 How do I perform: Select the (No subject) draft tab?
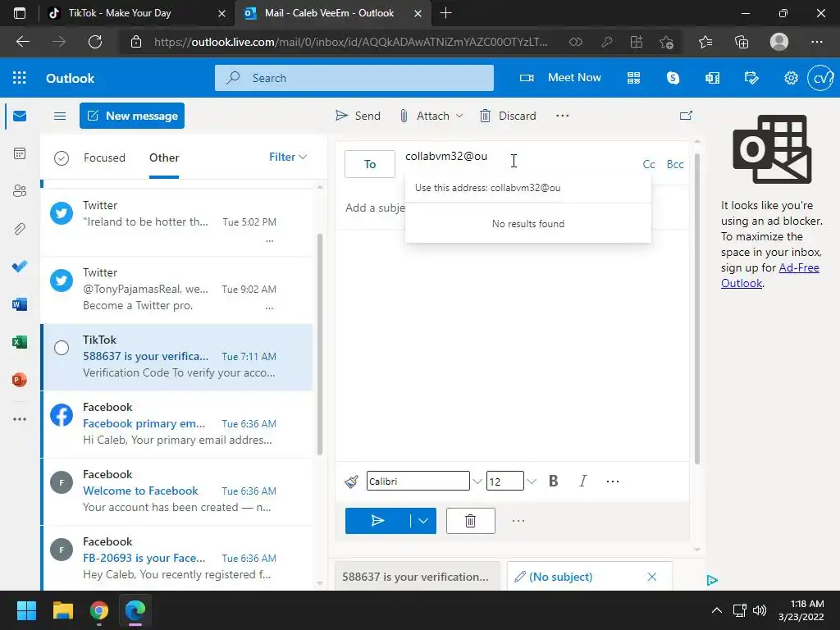[560, 577]
